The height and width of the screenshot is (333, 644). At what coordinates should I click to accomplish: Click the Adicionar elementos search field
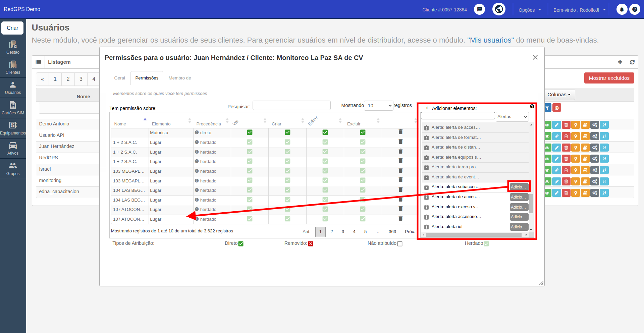(458, 116)
